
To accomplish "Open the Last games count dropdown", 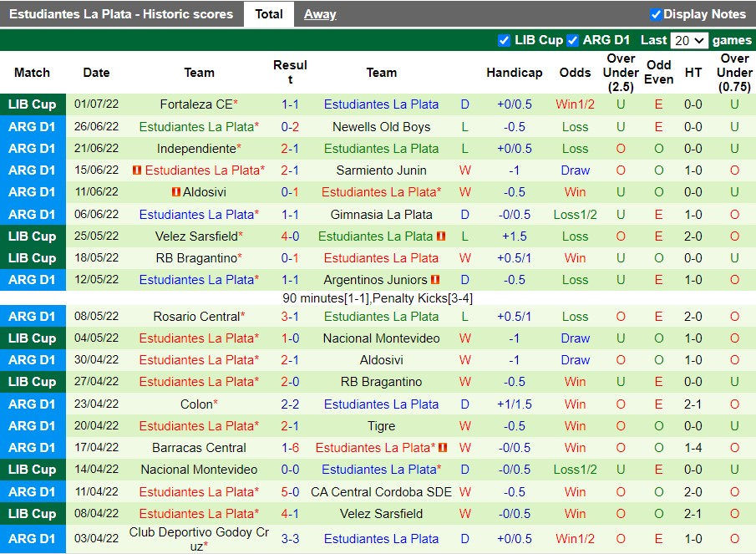I will [689, 40].
